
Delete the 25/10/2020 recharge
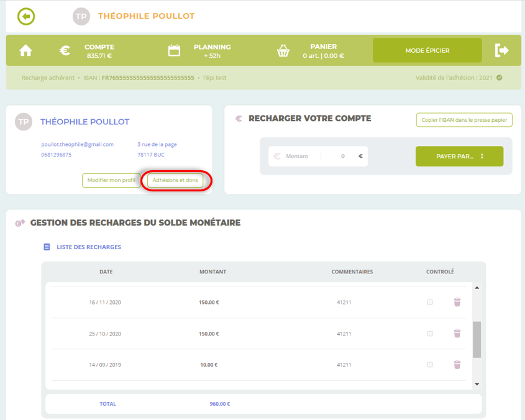457,334
